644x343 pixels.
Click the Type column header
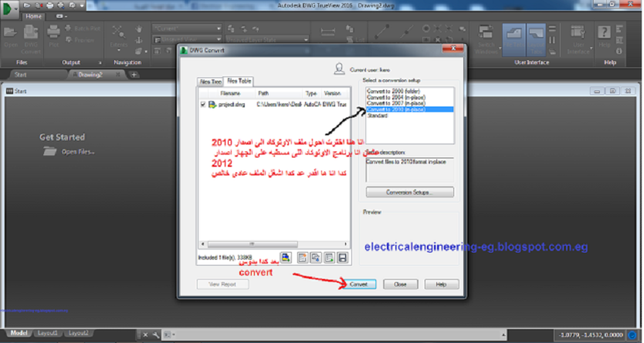311,93
